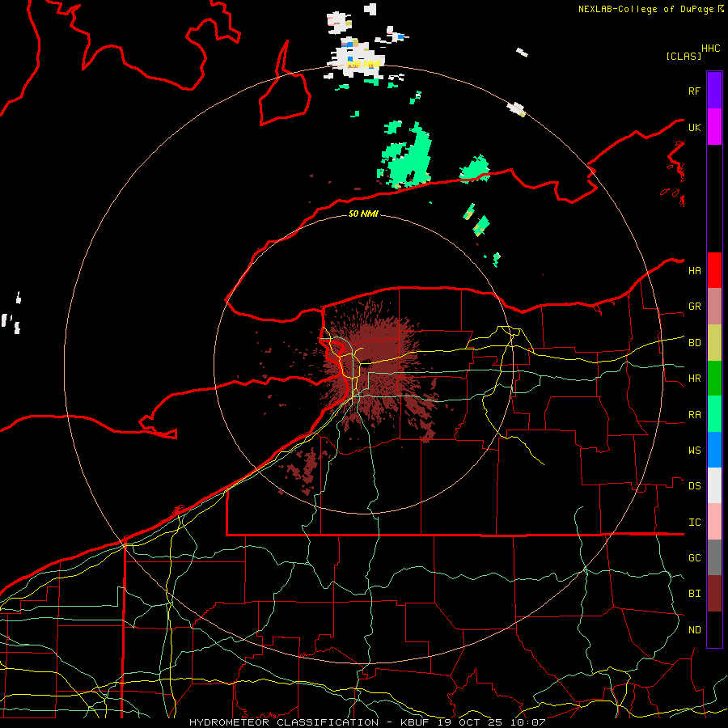Click the HR dark green legend swatch
The image size is (728, 728).
(714, 379)
